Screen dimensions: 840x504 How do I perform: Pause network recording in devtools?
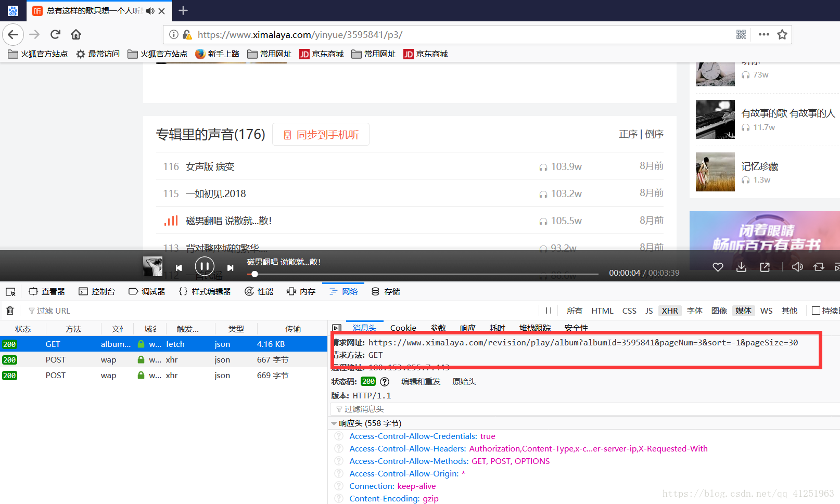click(548, 311)
